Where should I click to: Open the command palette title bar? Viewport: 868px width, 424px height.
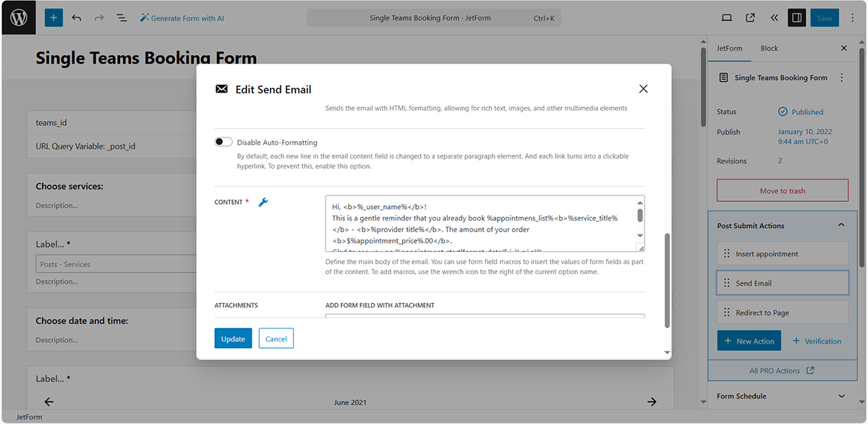point(433,18)
